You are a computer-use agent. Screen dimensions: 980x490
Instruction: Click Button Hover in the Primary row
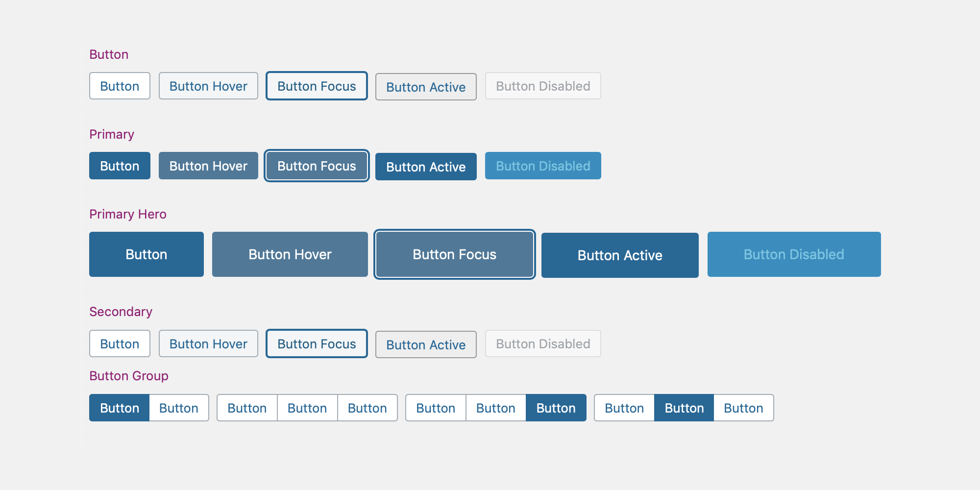(208, 166)
